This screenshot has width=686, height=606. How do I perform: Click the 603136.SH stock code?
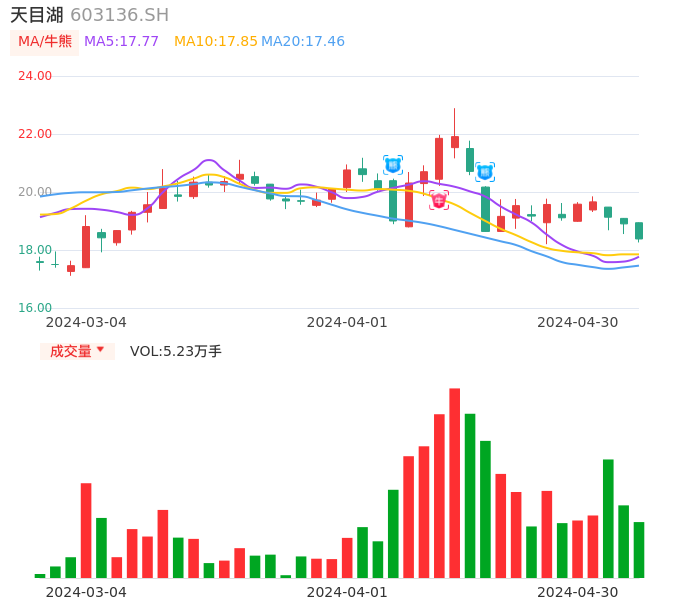[x=119, y=15]
